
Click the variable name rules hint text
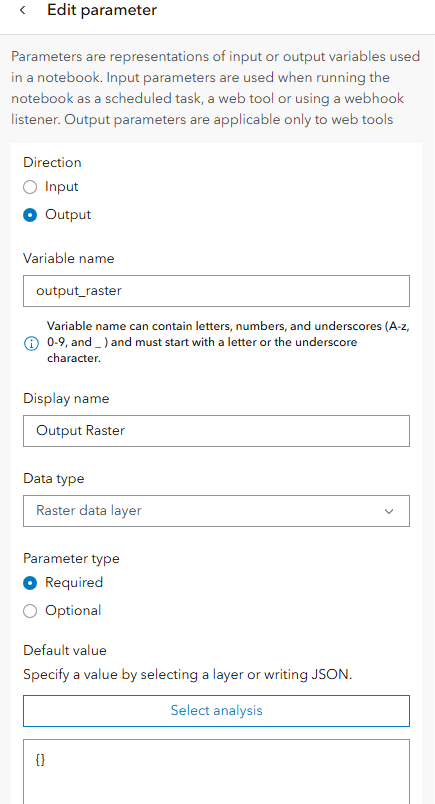point(228,343)
